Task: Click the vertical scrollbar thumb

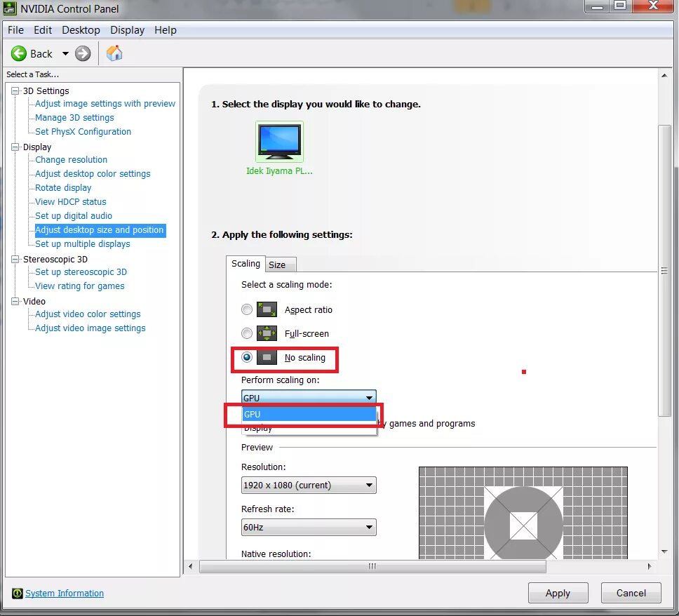Action: [664, 271]
